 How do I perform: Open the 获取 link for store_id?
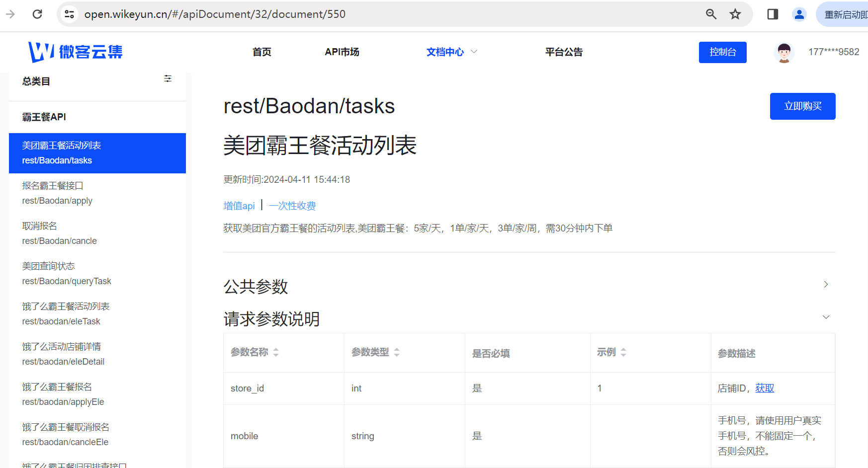765,388
